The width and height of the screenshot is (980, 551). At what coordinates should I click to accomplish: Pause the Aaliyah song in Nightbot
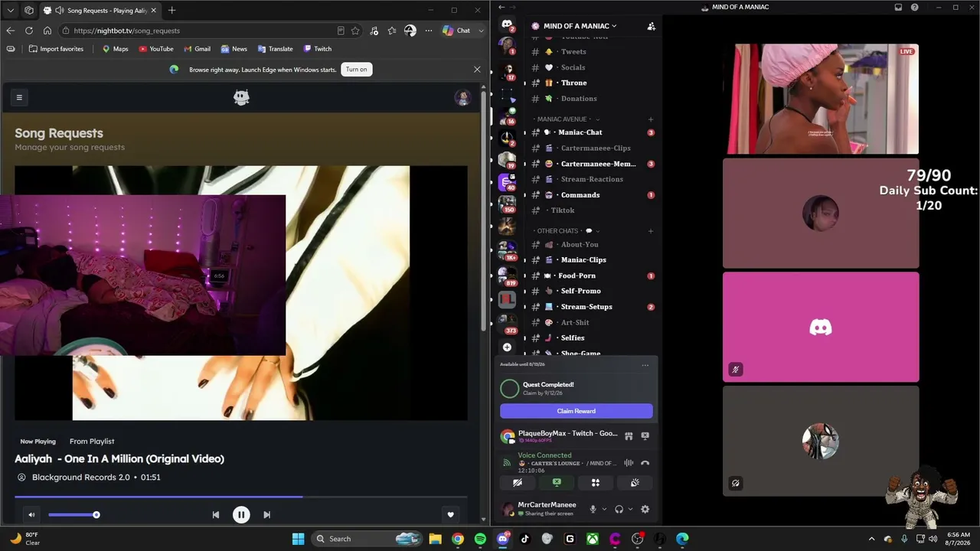click(x=241, y=515)
